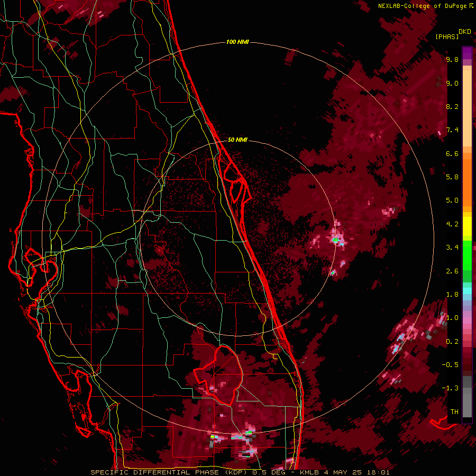Click the 1.8 value on the color scale

coord(452,295)
